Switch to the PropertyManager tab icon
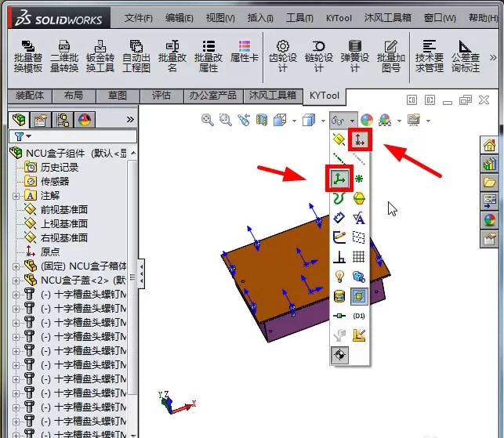The width and height of the screenshot is (504, 438). click(x=41, y=120)
